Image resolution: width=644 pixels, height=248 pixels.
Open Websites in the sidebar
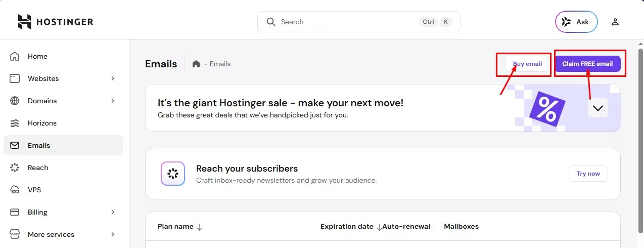coord(63,78)
